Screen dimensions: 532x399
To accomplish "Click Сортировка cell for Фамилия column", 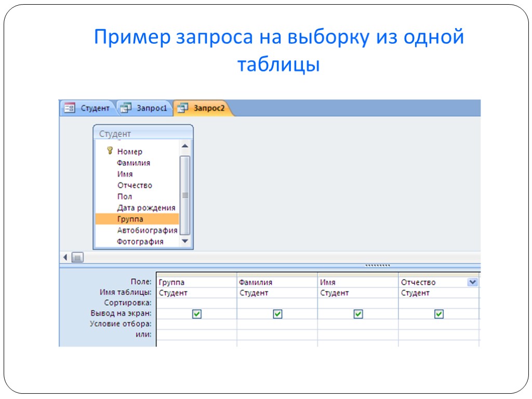I will tap(277, 303).
